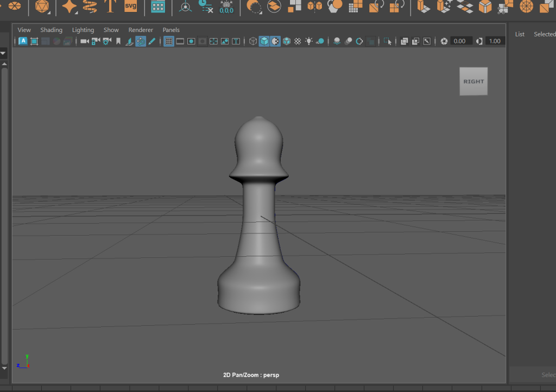Screen dimensions: 556x392
Task: Open the Panels dropdown menu
Action: click(171, 30)
